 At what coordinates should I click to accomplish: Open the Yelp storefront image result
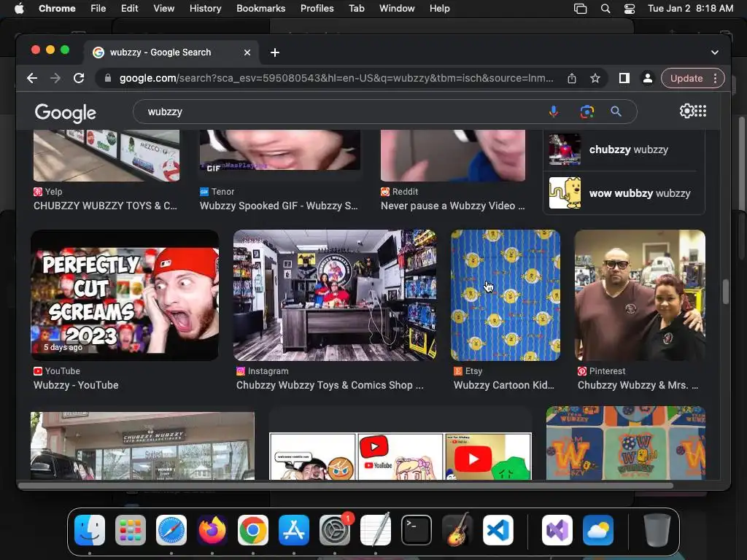click(107, 156)
